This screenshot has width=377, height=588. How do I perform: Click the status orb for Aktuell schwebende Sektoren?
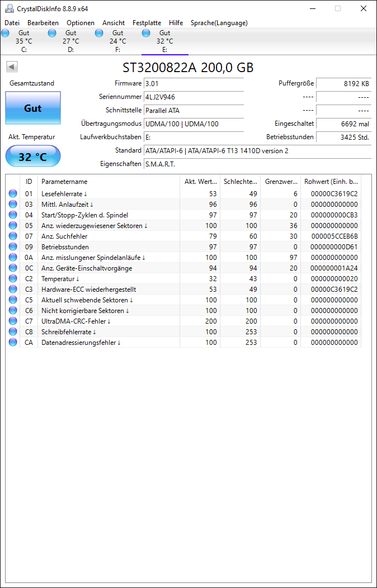tap(13, 300)
